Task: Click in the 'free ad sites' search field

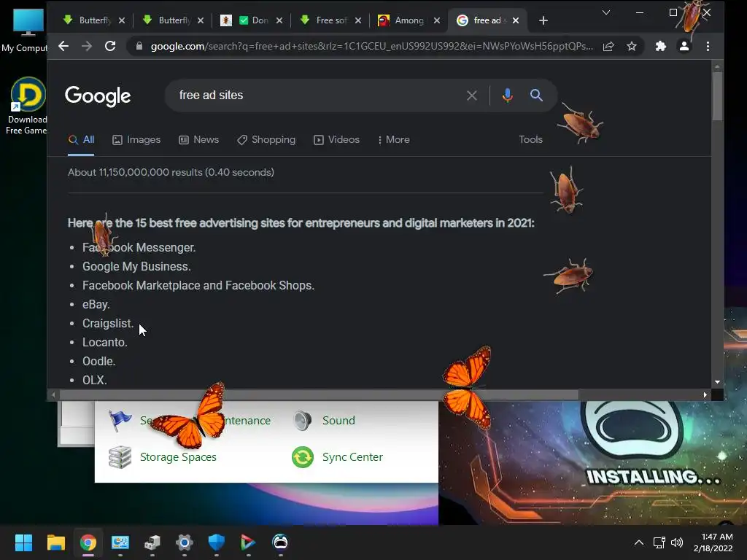Action: tap(314, 96)
